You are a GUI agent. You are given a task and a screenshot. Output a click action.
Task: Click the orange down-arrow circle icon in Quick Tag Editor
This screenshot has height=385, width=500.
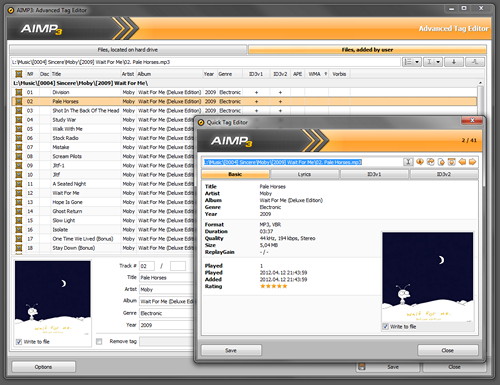(420, 162)
